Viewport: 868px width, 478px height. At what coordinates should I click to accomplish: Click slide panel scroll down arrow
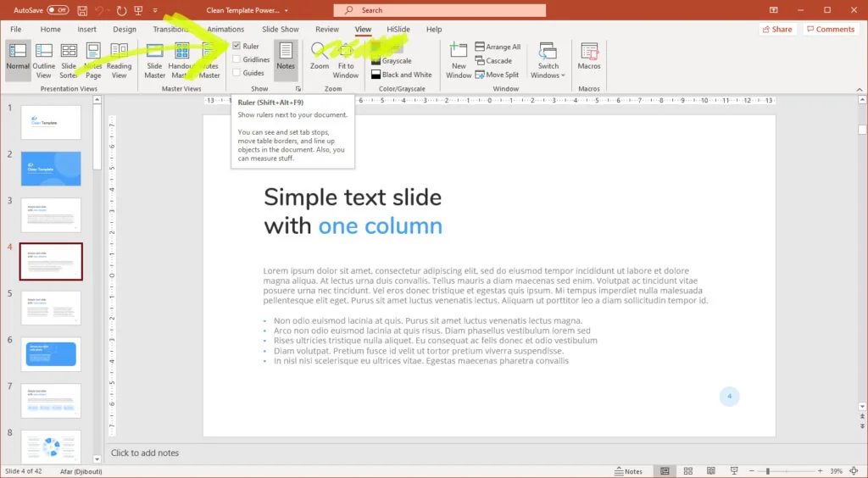[x=97, y=459]
